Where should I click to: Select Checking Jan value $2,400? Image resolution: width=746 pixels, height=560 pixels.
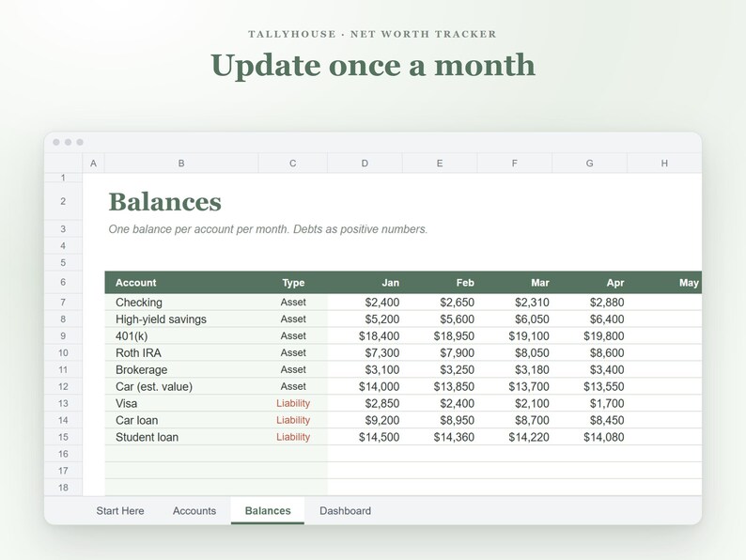click(365, 303)
